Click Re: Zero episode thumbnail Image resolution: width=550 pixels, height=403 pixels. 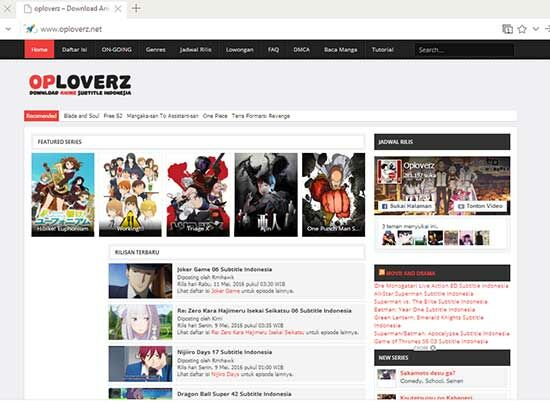(140, 322)
